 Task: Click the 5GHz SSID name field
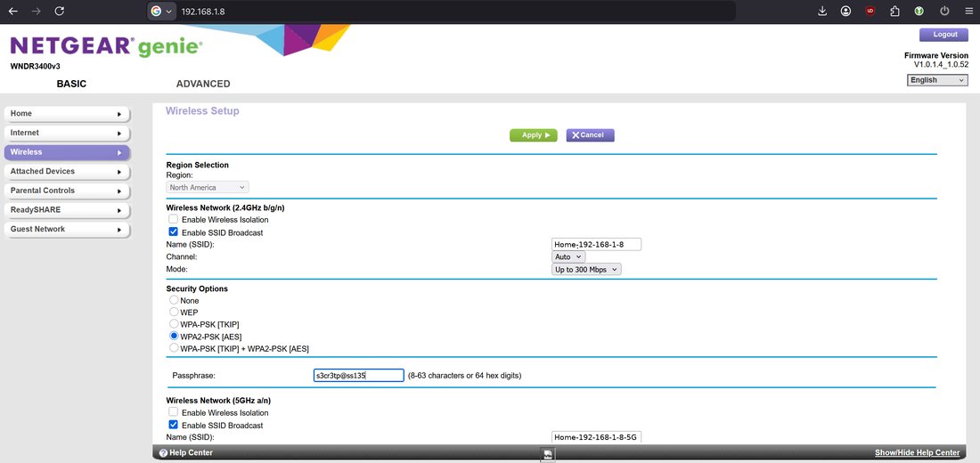pos(596,437)
